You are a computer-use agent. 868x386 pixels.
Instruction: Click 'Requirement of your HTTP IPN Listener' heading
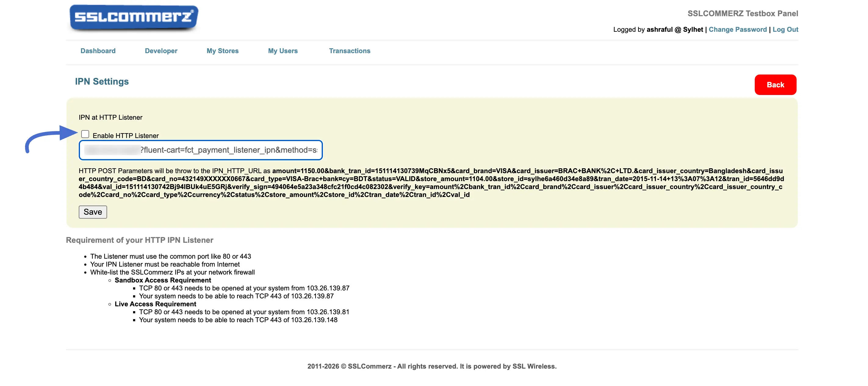click(x=139, y=240)
